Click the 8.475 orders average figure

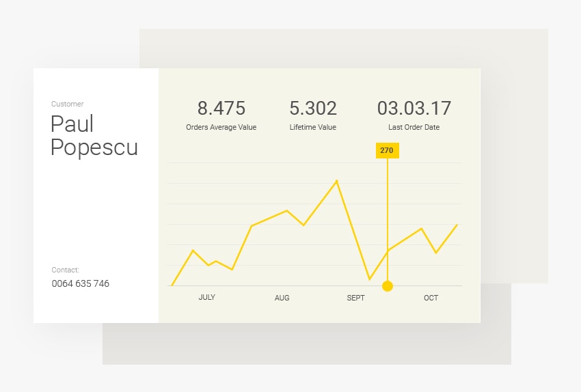(221, 109)
